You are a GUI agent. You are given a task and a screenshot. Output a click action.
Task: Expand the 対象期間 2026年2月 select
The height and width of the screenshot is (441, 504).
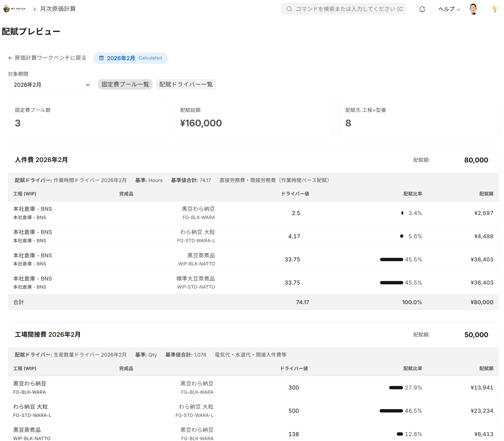click(x=49, y=85)
